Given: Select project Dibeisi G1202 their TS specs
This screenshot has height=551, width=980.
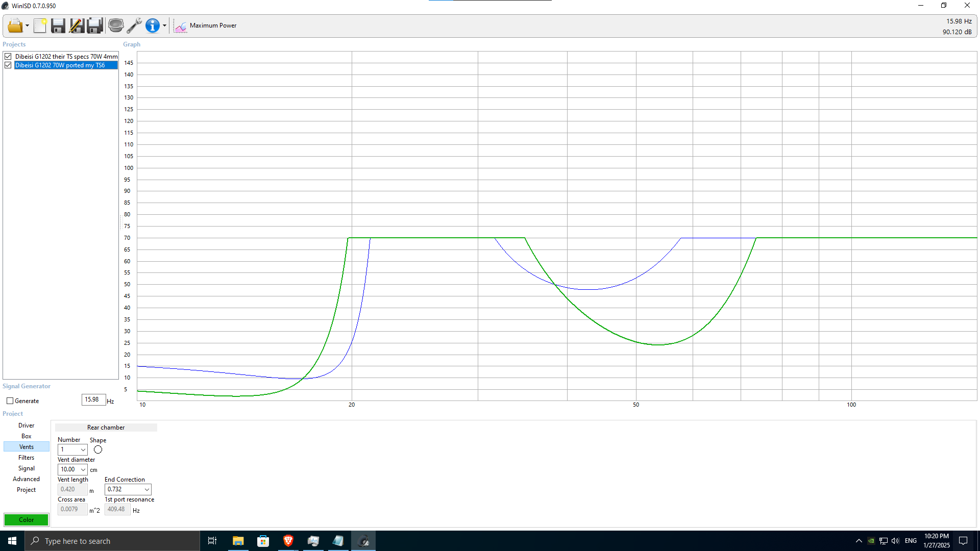Looking at the screenshot, I should (66, 57).
